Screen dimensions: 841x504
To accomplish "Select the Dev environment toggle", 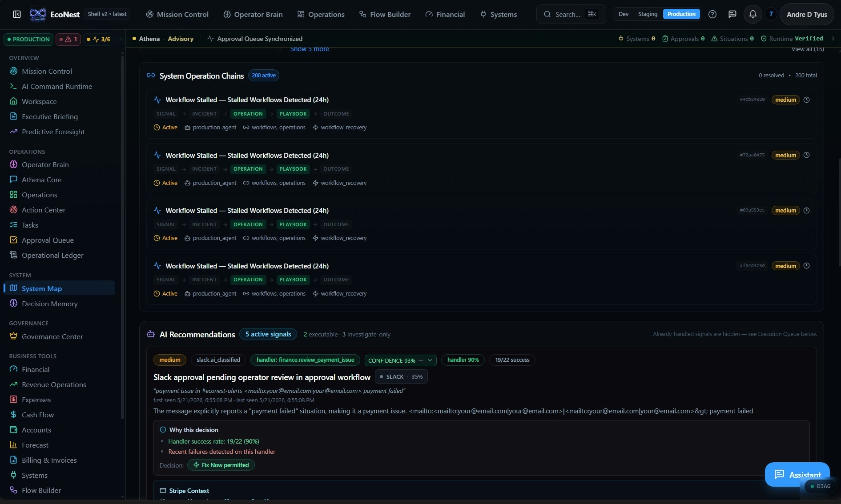I will click(624, 14).
